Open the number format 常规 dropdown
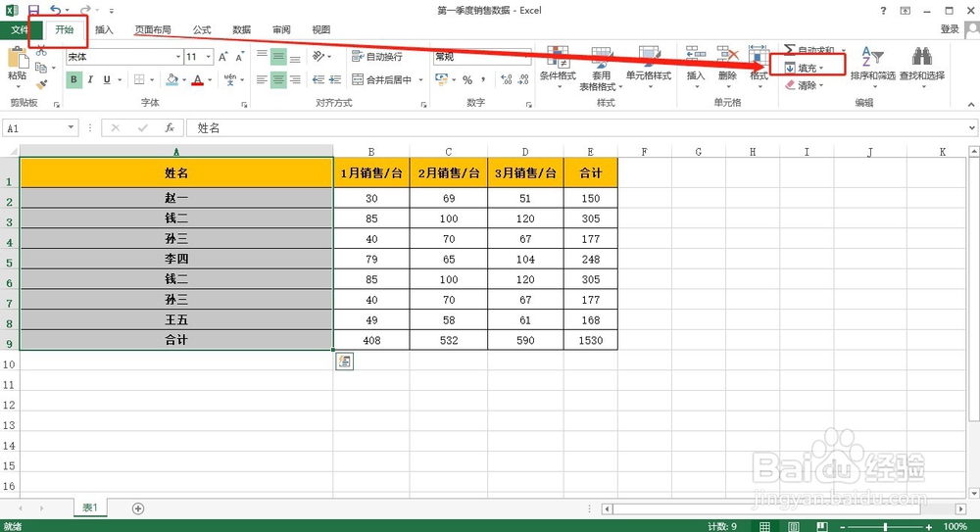Image resolution: width=980 pixels, height=532 pixels. [x=525, y=57]
